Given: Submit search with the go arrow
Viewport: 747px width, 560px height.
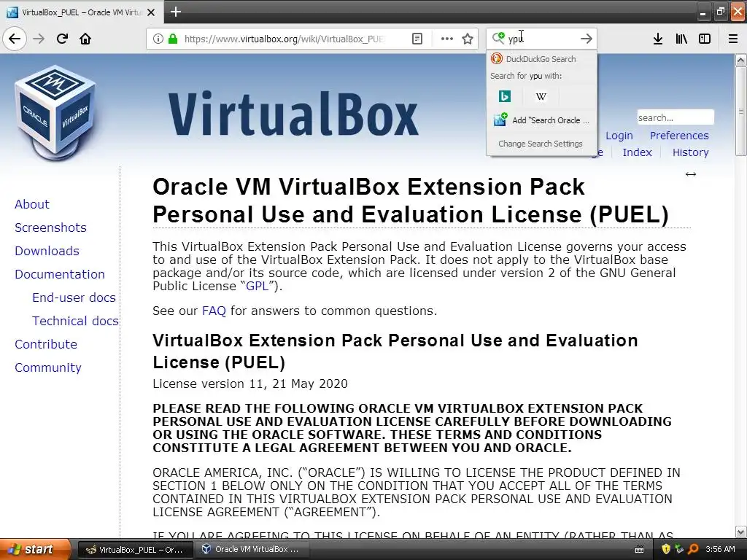Looking at the screenshot, I should point(587,39).
